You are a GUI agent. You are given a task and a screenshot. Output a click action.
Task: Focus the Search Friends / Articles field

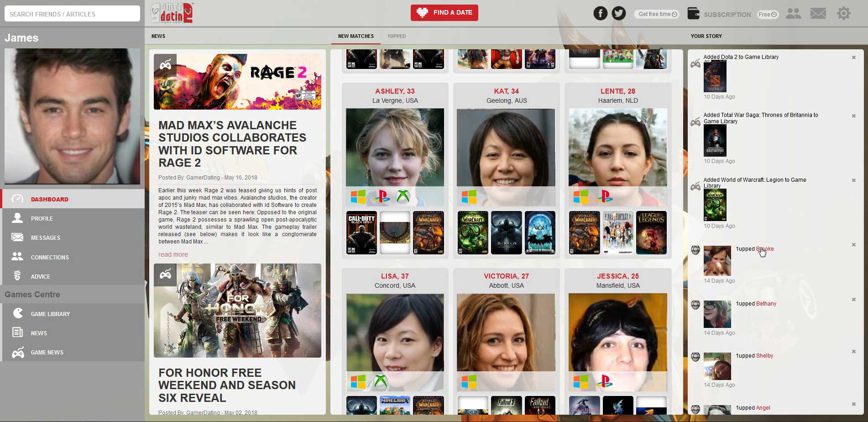click(72, 14)
